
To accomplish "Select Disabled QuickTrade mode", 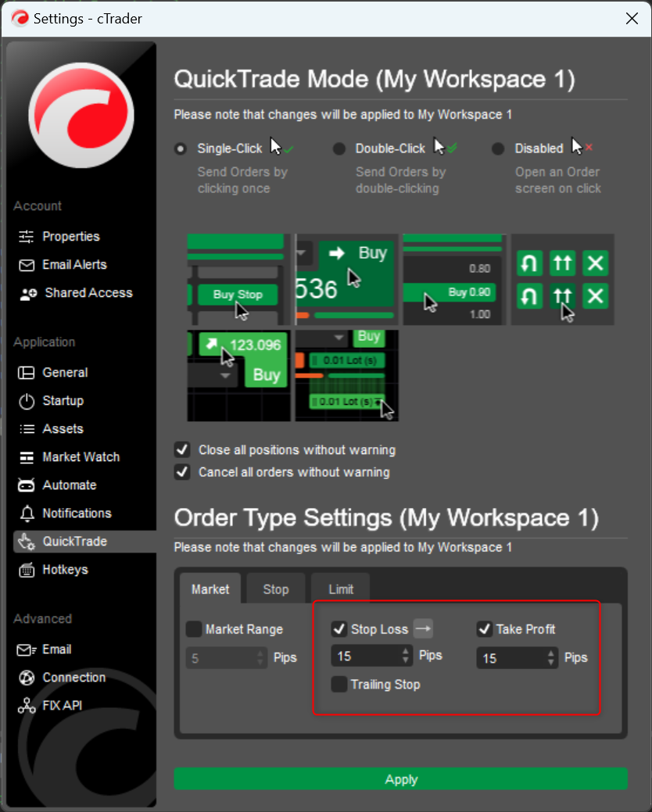I will [498, 149].
